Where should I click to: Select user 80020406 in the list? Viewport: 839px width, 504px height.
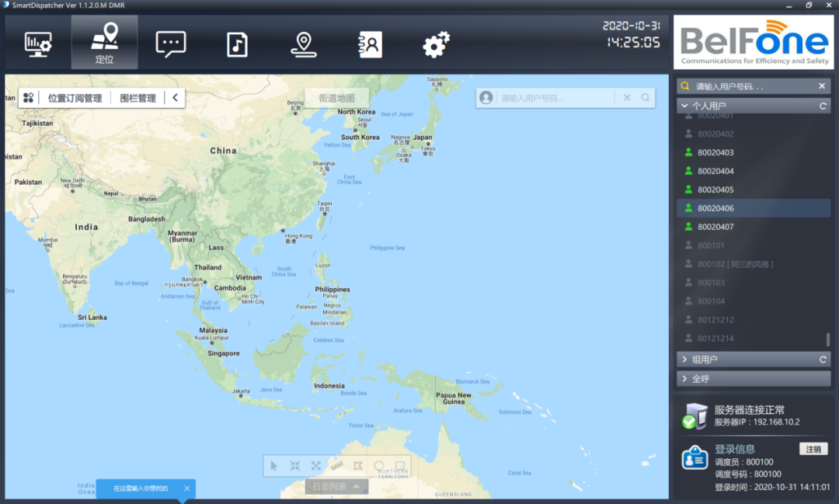(x=754, y=208)
